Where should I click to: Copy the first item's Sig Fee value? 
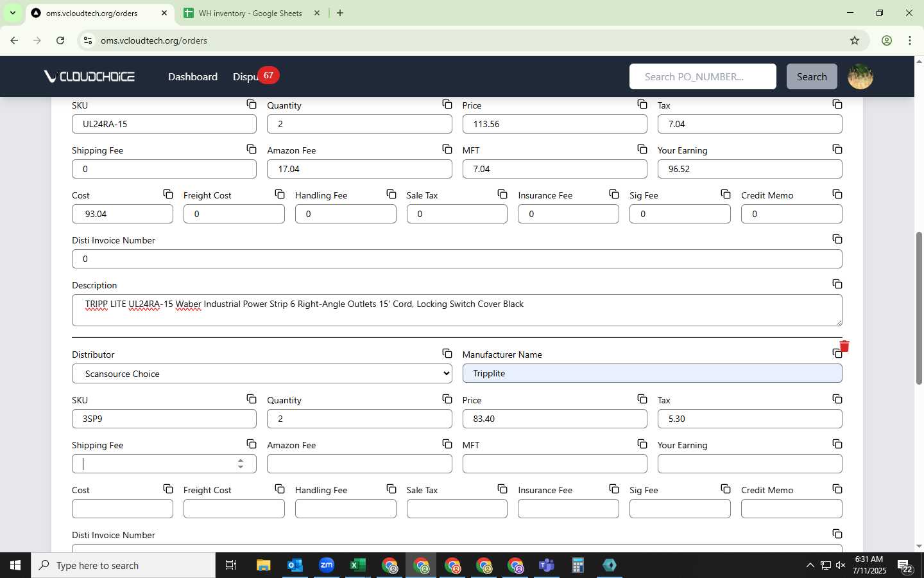click(x=726, y=194)
